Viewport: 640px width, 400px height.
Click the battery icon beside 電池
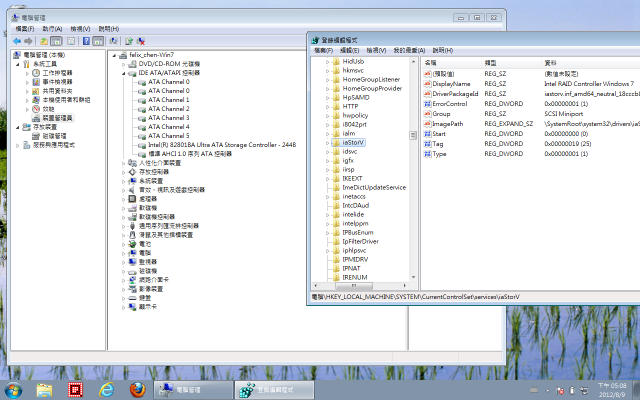132,244
